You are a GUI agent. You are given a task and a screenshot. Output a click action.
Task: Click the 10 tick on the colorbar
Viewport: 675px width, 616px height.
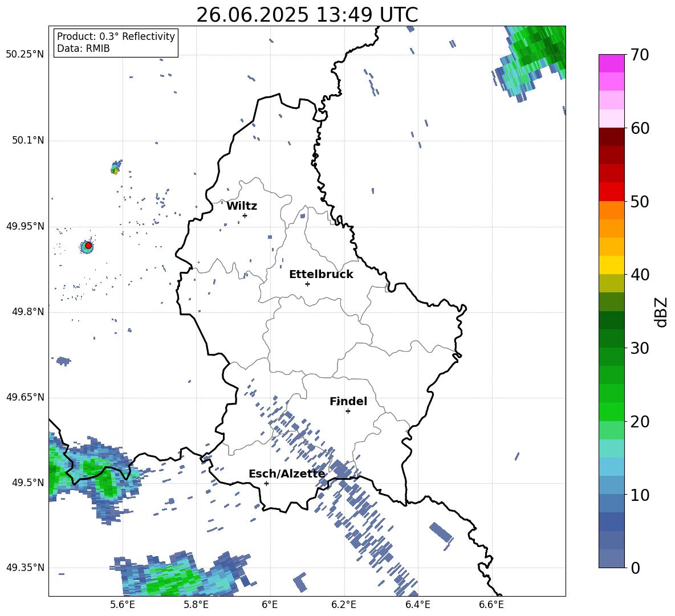(x=640, y=495)
